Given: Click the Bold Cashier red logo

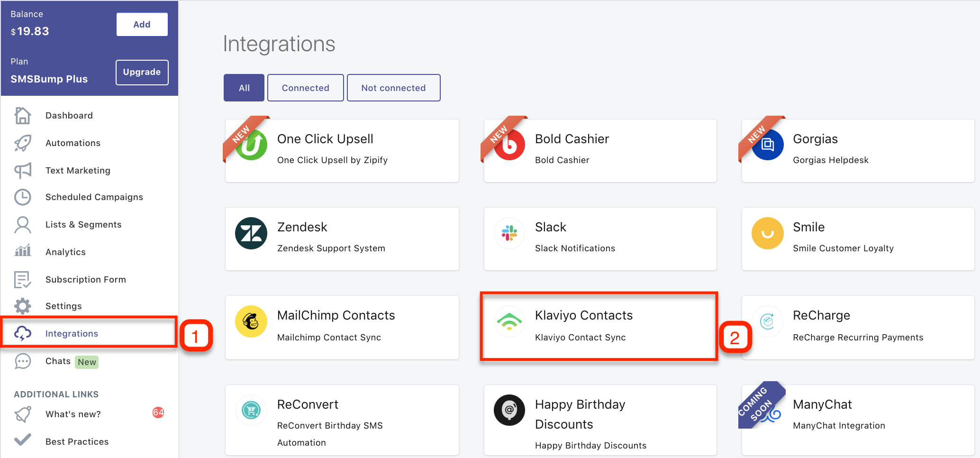Looking at the screenshot, I should [x=509, y=145].
